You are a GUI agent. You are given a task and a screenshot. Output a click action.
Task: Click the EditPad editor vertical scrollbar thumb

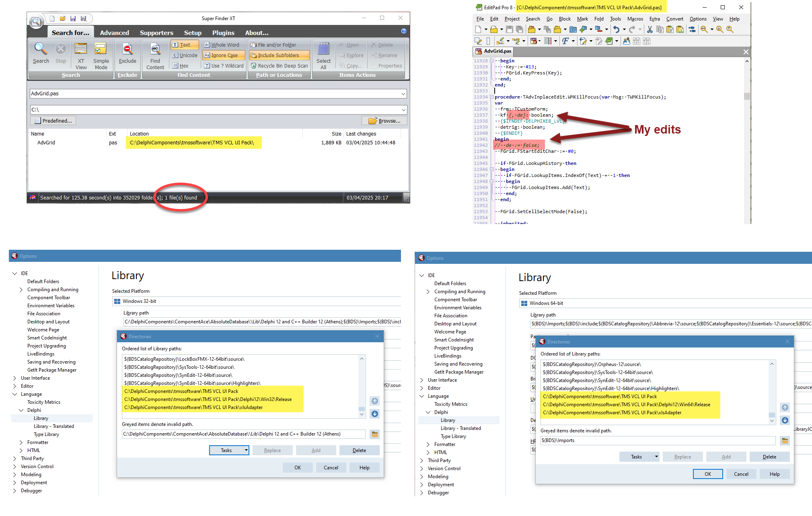(747, 96)
